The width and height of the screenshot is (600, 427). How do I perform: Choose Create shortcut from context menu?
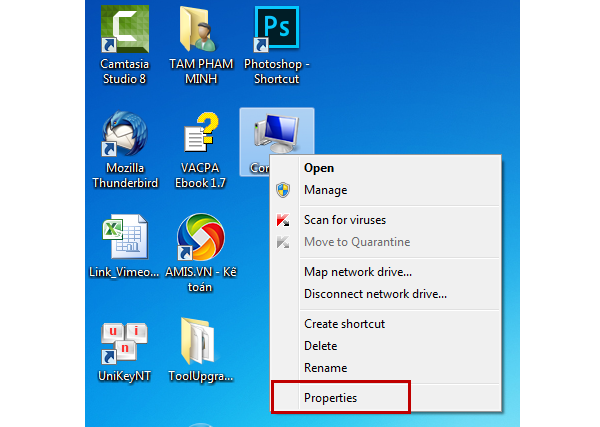click(x=344, y=324)
